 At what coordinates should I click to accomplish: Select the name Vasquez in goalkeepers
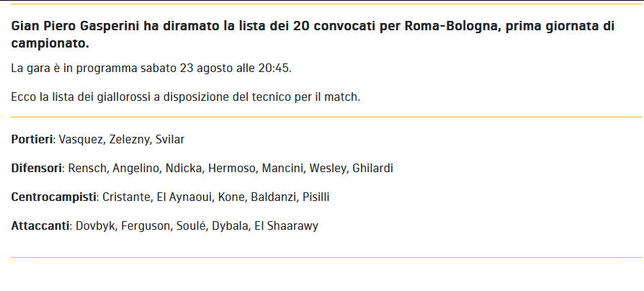(x=81, y=140)
